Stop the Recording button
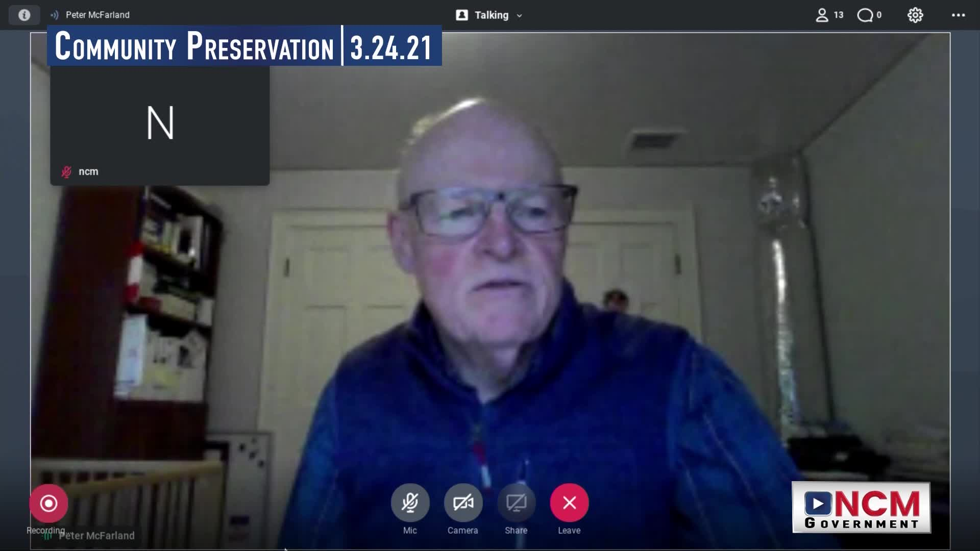 48,504
